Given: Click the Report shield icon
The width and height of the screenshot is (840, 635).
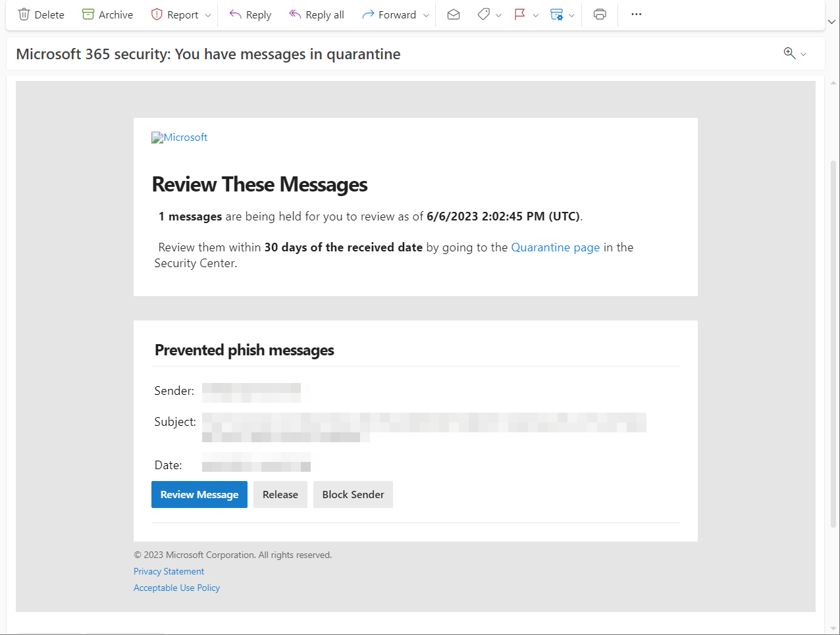Looking at the screenshot, I should click(x=157, y=14).
